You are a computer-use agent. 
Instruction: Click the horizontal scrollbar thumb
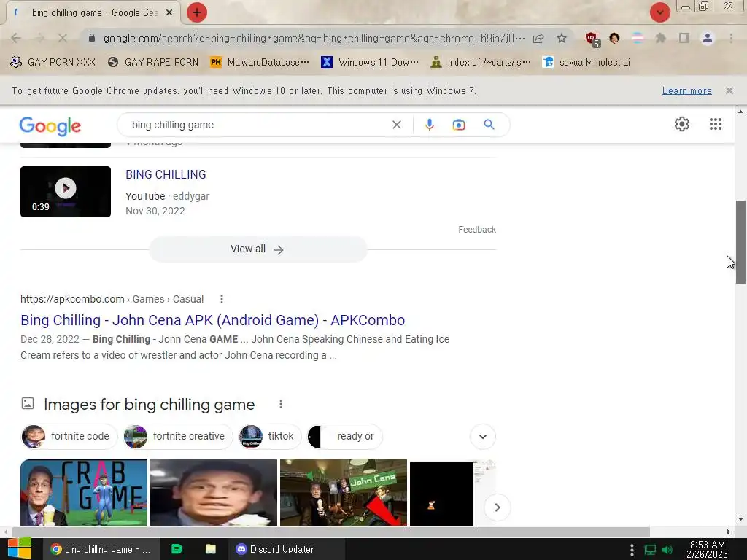coord(331,532)
